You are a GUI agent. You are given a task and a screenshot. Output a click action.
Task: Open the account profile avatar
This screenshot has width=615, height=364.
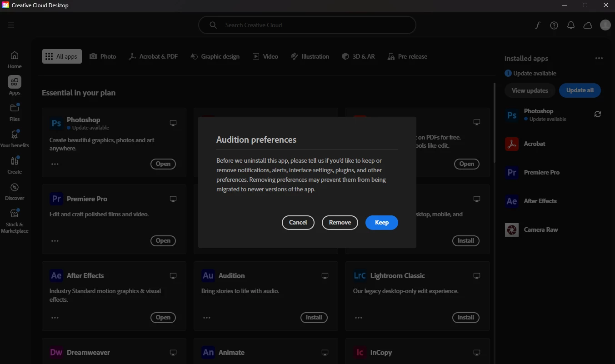(605, 25)
